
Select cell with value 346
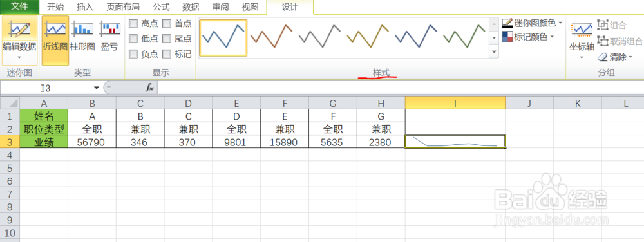click(140, 142)
